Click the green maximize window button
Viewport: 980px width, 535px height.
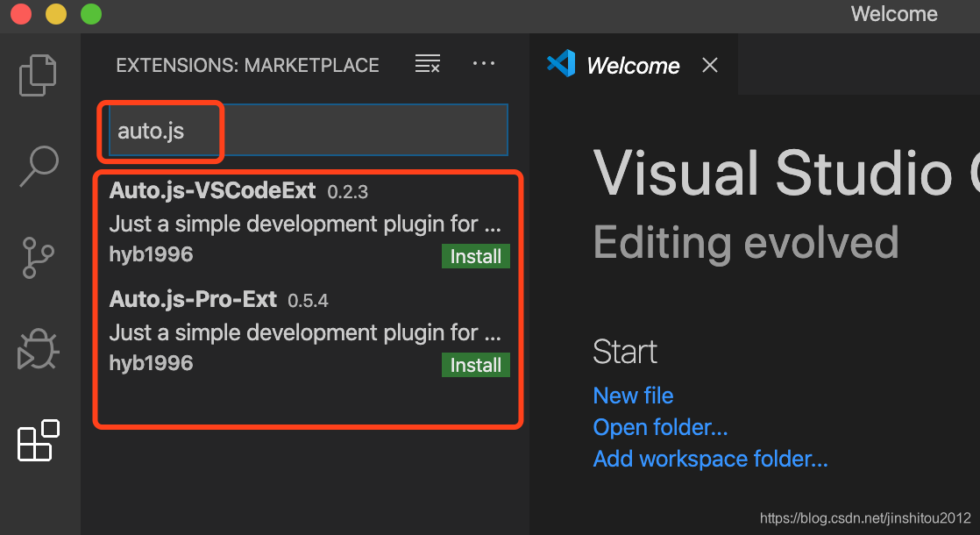coord(90,14)
